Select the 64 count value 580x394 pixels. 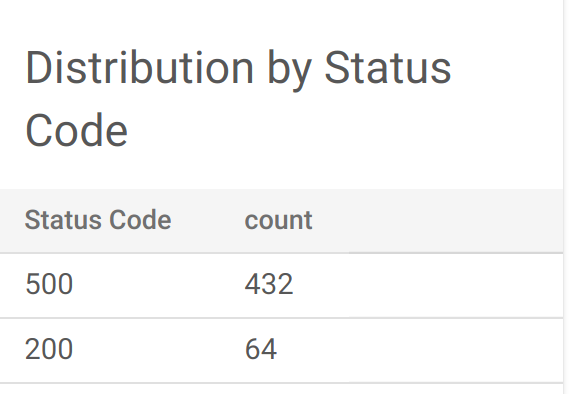261,349
